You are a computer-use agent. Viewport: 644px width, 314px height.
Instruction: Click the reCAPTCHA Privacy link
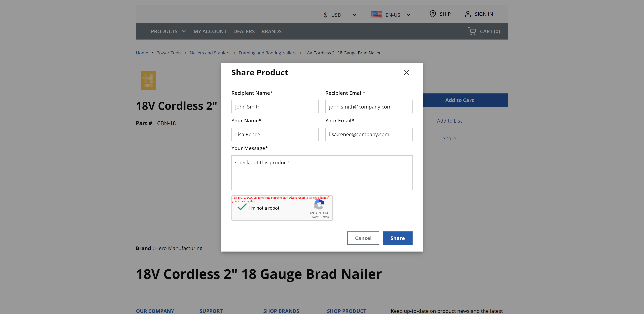coord(314,217)
